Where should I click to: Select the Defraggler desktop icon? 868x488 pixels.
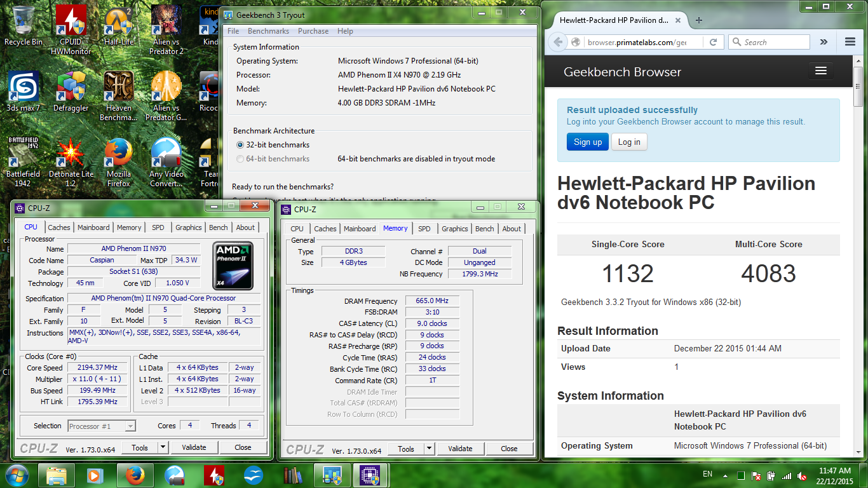(71, 91)
